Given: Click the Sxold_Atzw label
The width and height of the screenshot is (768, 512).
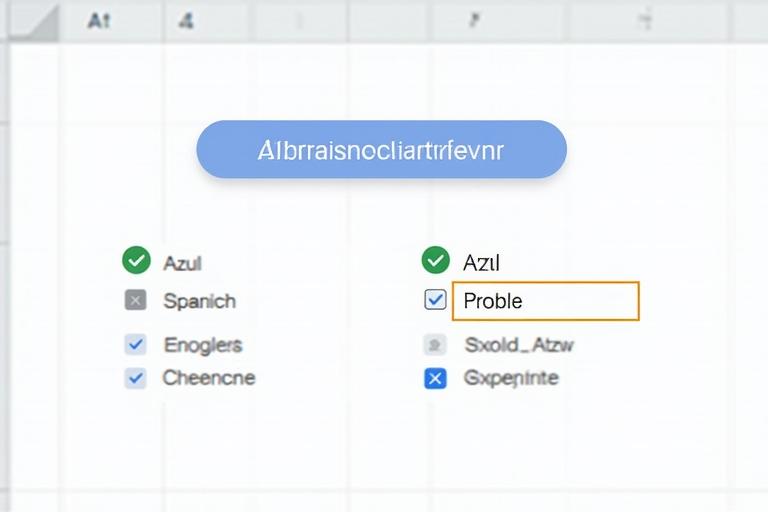Looking at the screenshot, I should click(519, 345).
